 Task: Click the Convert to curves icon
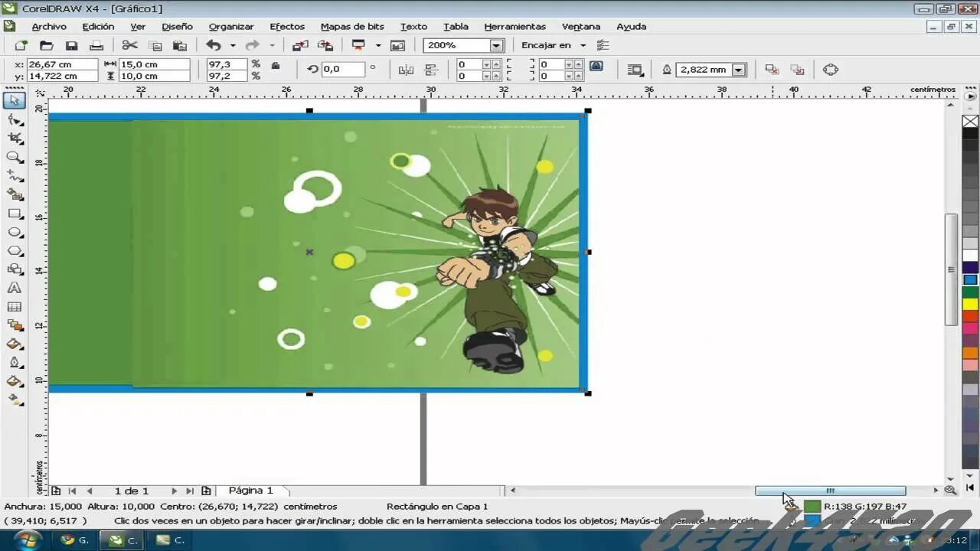coord(831,70)
